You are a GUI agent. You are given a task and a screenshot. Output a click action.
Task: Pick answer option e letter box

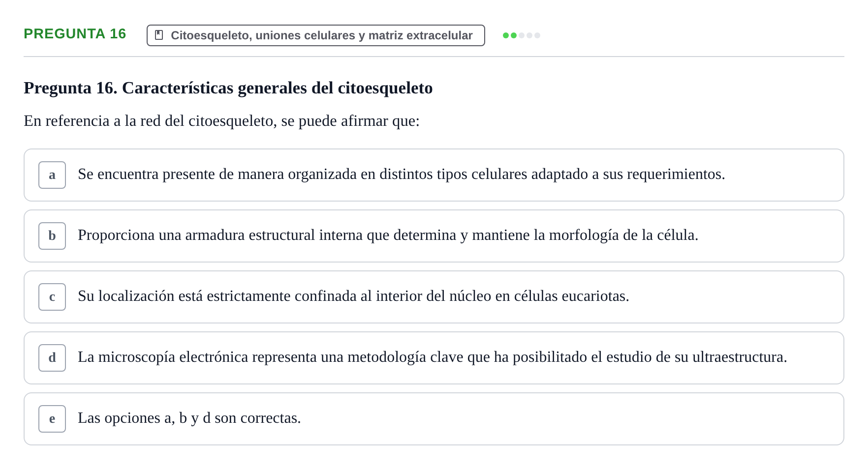52,419
